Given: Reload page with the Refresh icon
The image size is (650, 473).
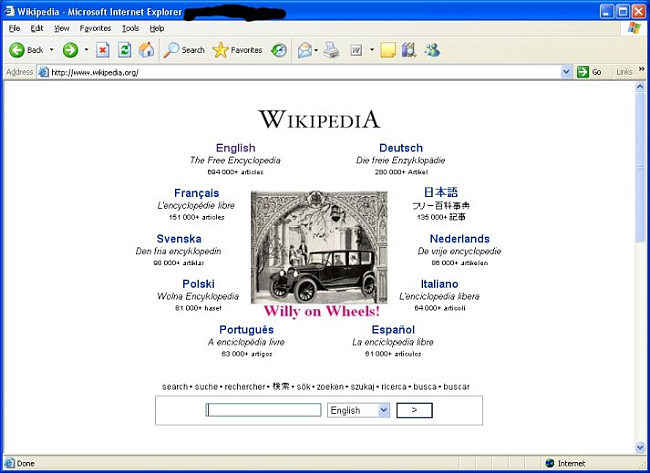Looking at the screenshot, I should click(124, 50).
